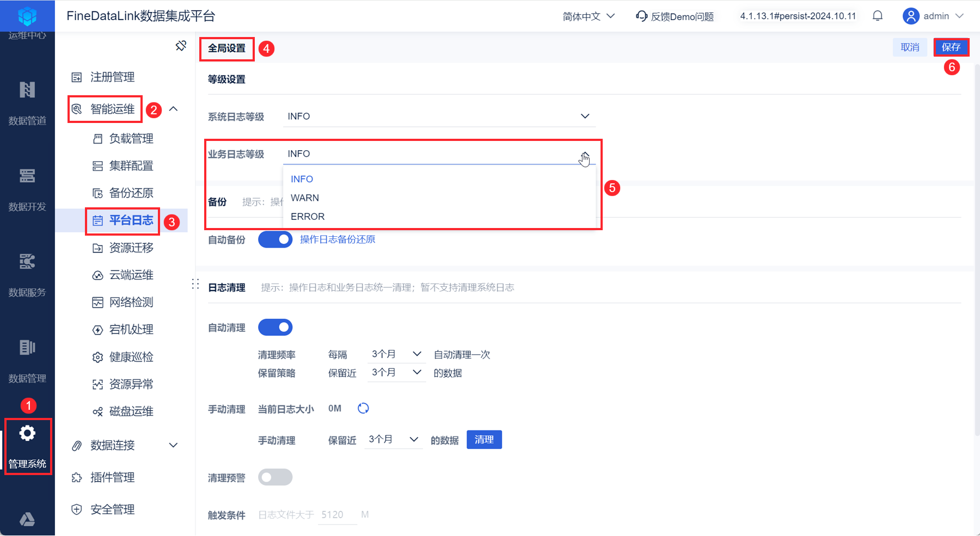
Task: Click the 资源异常 icon
Action: tap(97, 385)
